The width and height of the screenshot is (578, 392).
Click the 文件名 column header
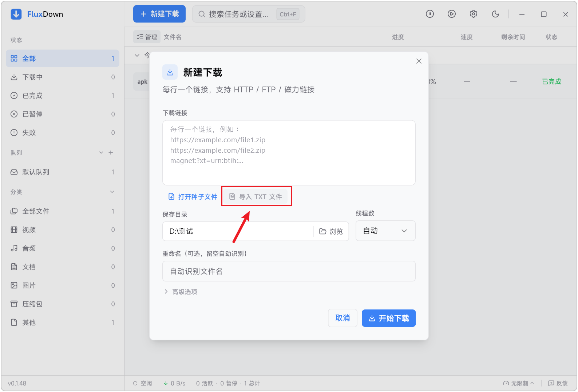(173, 37)
